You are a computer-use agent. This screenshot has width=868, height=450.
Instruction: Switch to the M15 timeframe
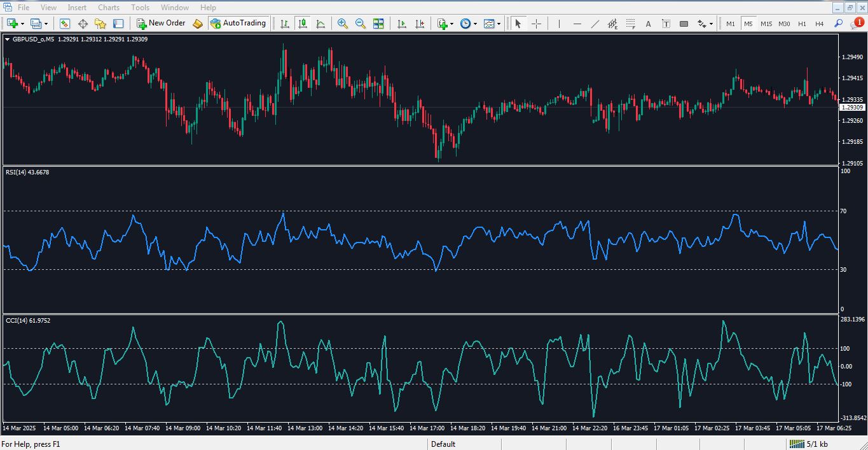tap(766, 24)
